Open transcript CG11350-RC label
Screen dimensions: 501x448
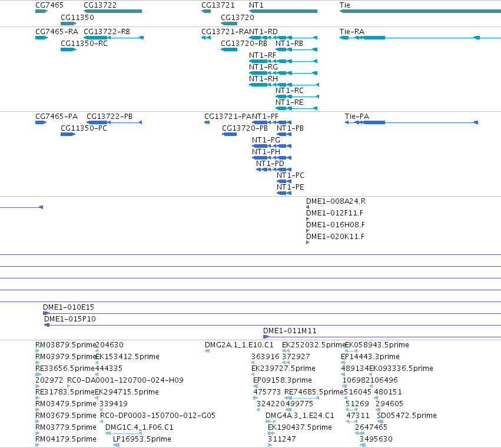click(84, 44)
